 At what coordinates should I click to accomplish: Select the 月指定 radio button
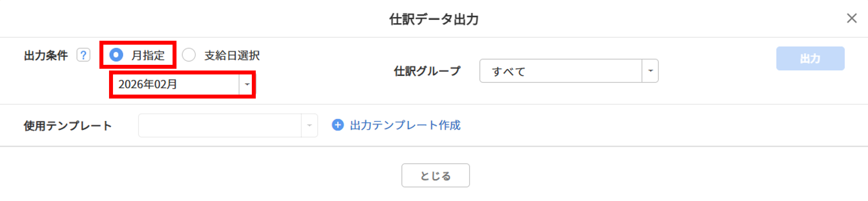116,55
